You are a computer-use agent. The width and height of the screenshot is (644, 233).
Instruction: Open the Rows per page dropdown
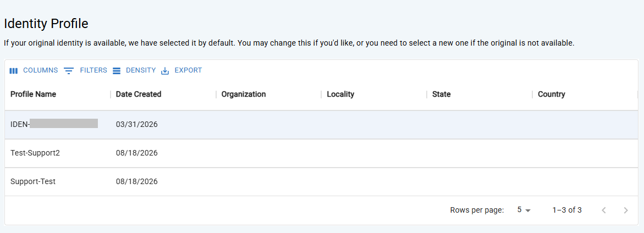tap(524, 210)
